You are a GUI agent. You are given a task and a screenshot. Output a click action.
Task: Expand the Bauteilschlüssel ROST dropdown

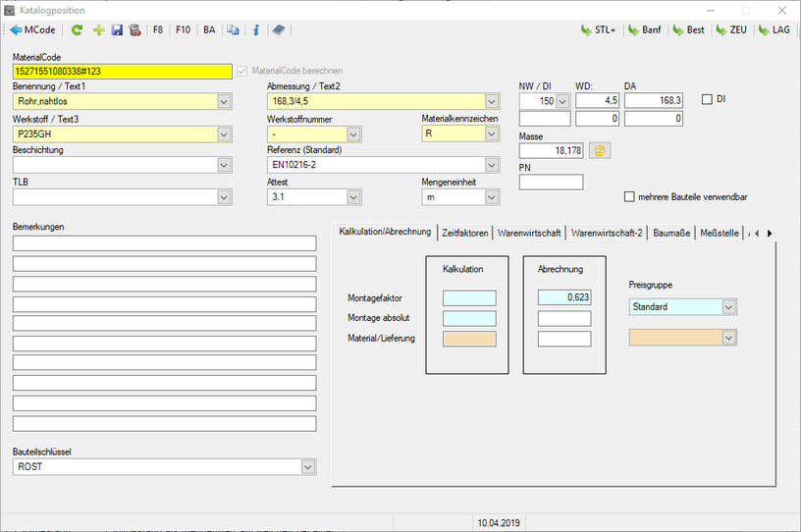(x=307, y=467)
